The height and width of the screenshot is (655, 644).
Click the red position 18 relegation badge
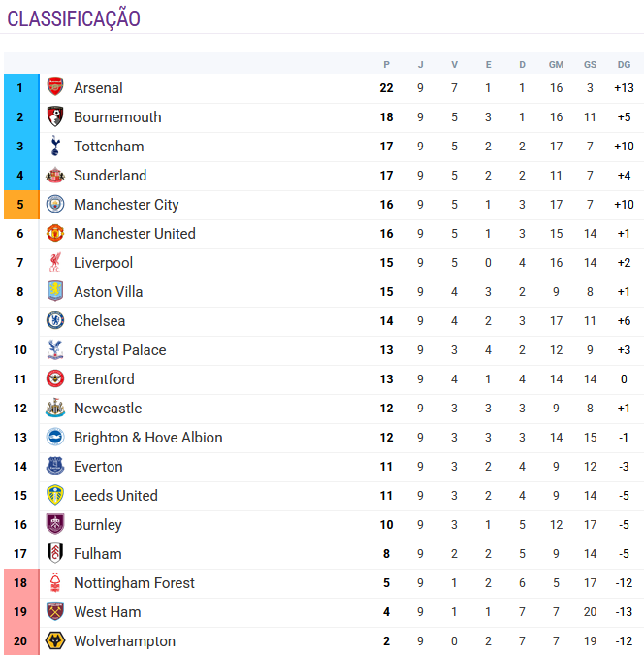[x=20, y=583]
